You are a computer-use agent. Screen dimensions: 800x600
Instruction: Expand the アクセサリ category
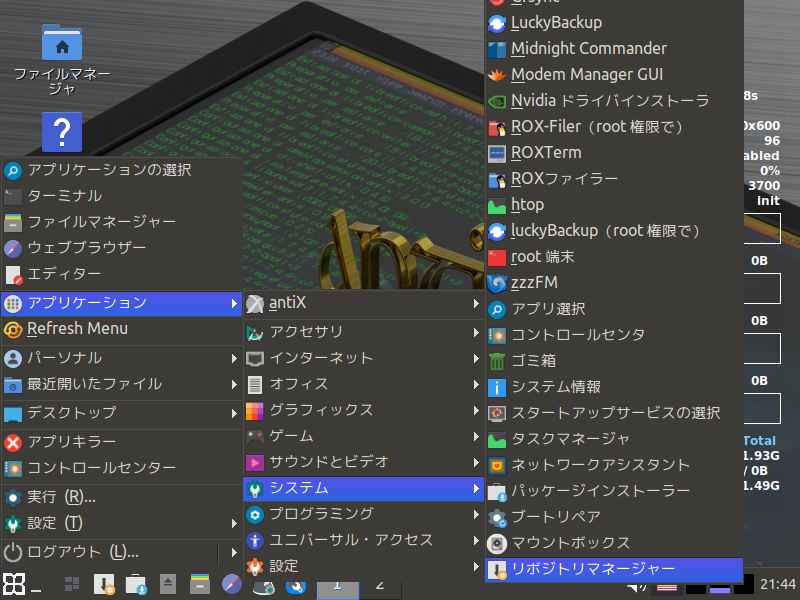click(364, 332)
